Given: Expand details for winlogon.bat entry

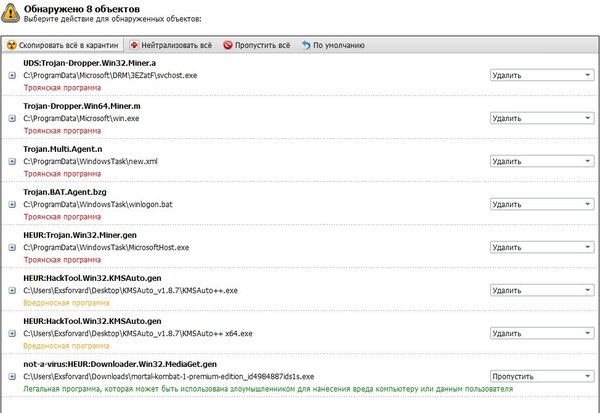Looking at the screenshot, I should pos(12,204).
